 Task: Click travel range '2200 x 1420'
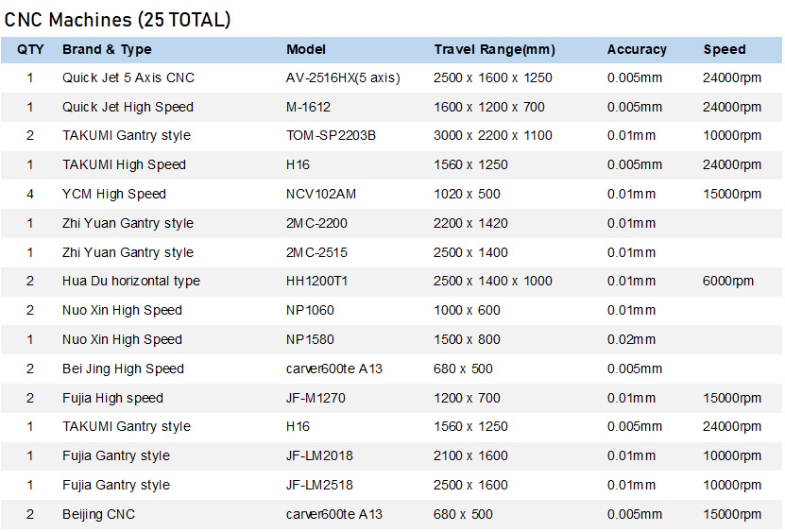click(x=470, y=223)
